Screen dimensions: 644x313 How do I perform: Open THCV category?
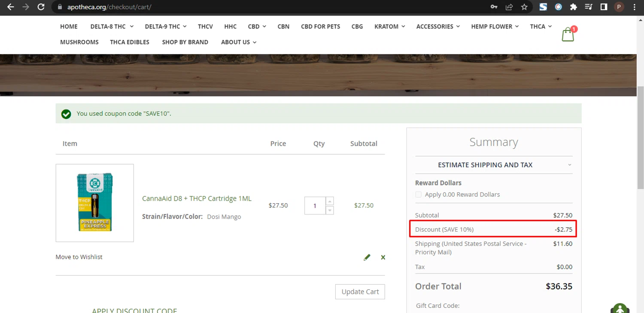click(205, 27)
